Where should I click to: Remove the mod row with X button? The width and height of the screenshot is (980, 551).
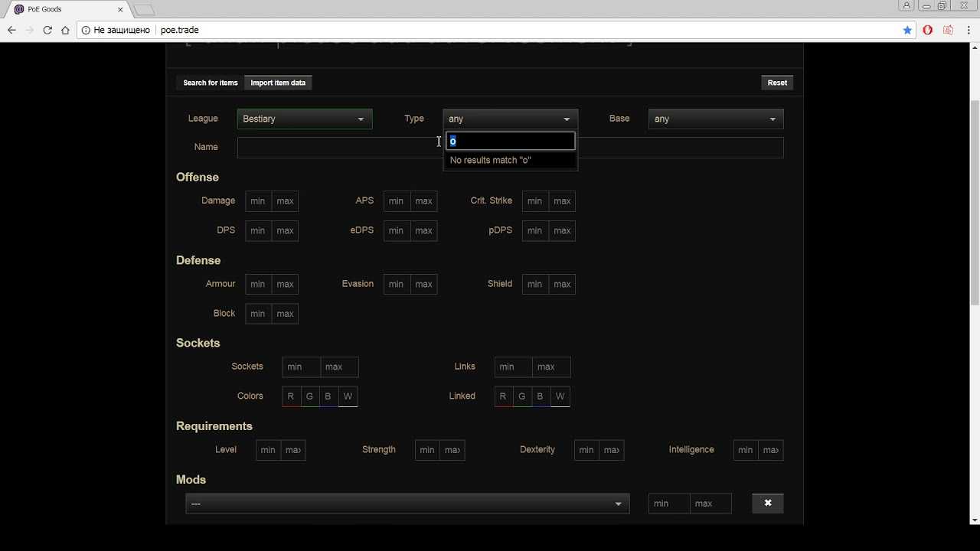767,503
